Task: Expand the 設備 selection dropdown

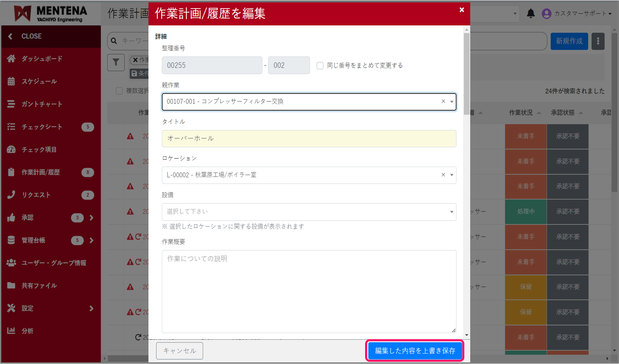Action: point(452,212)
